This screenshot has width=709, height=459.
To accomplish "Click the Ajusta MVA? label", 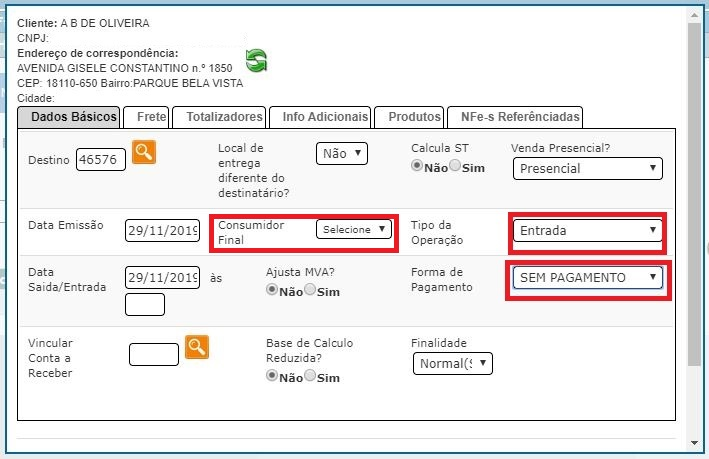I will coord(300,272).
